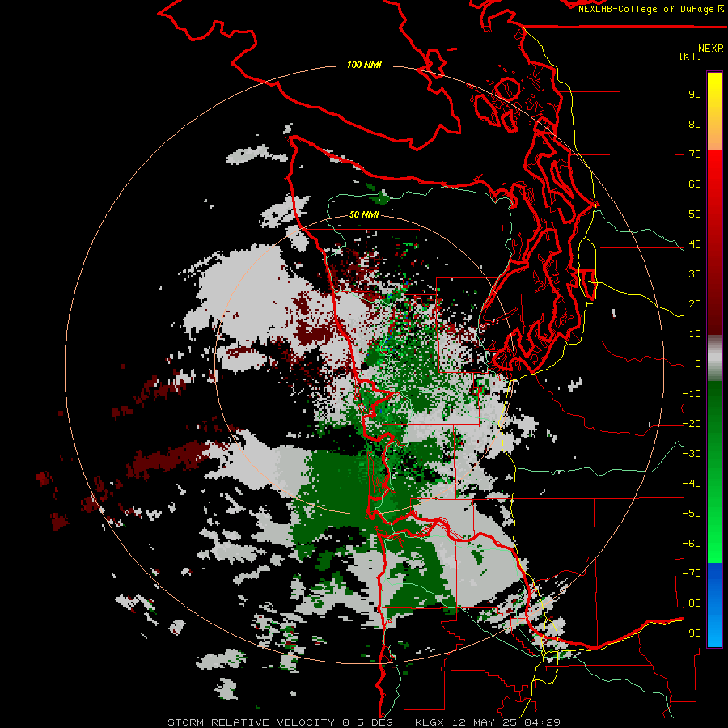Select the 30 value on velocity scale
This screenshot has width=728, height=728.
point(695,274)
